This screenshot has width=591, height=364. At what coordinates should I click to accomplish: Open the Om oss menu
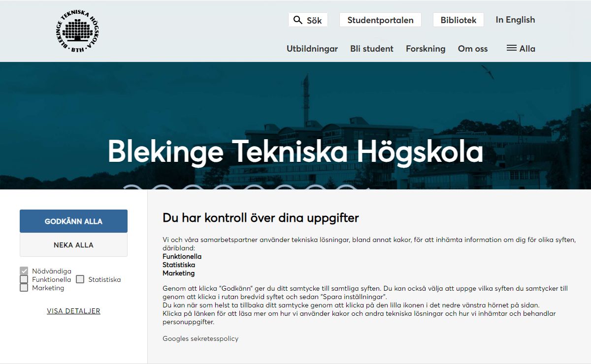pos(473,49)
